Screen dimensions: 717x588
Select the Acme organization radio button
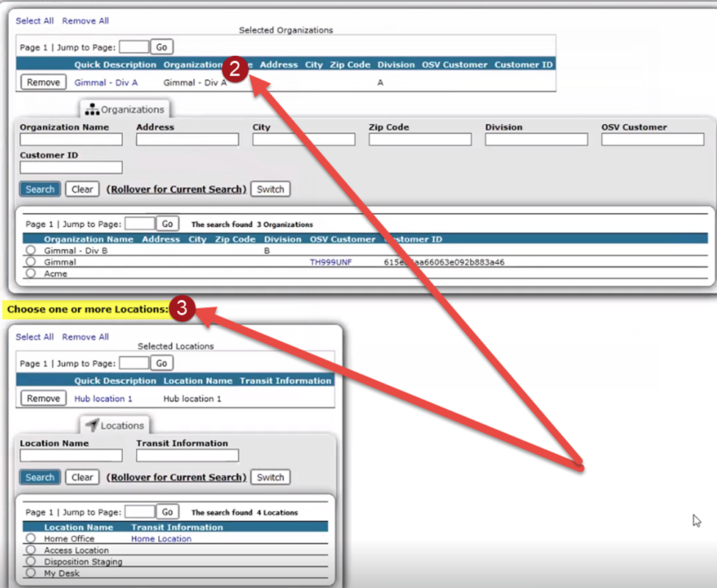pos(30,273)
